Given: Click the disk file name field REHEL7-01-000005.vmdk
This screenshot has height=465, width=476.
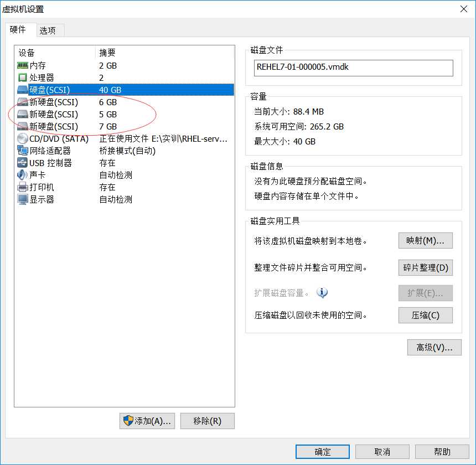Looking at the screenshot, I should [353, 68].
